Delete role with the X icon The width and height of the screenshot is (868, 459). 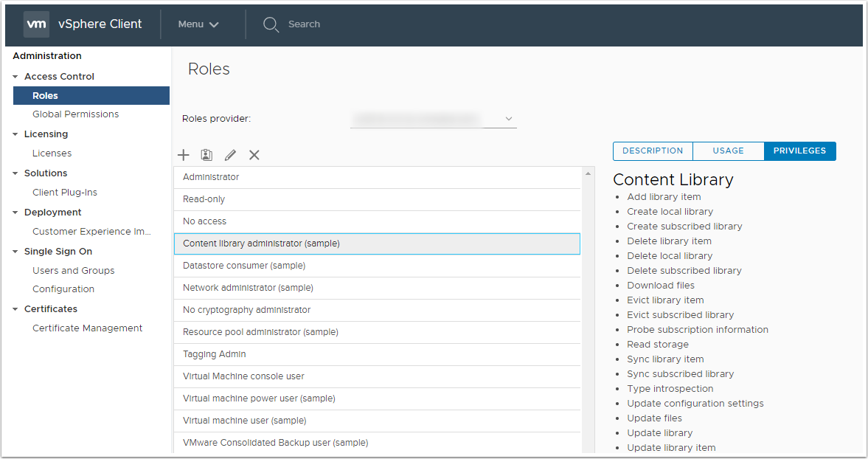click(x=254, y=155)
